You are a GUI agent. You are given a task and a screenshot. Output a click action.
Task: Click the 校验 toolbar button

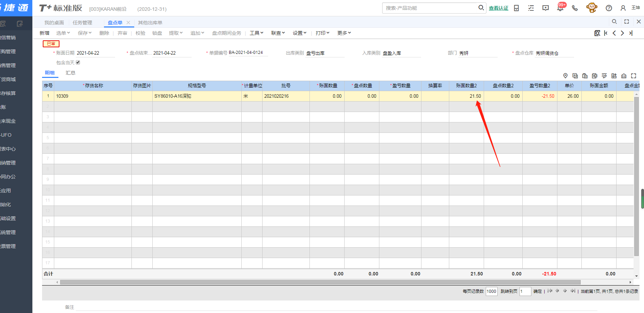point(140,33)
